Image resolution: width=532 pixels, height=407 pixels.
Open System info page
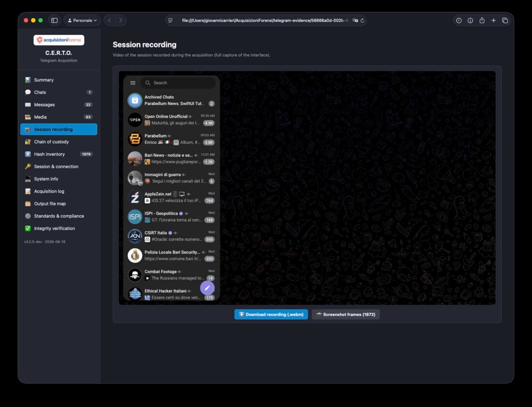(x=59, y=179)
